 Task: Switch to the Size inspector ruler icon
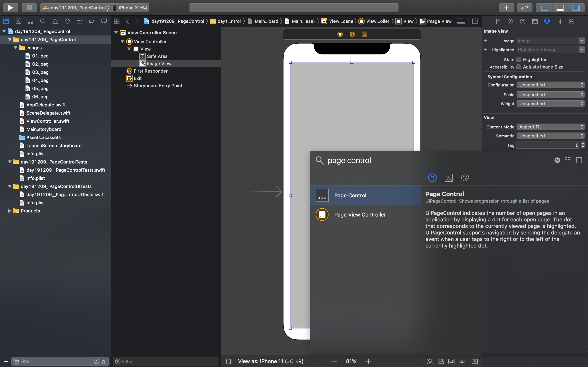coord(559,21)
